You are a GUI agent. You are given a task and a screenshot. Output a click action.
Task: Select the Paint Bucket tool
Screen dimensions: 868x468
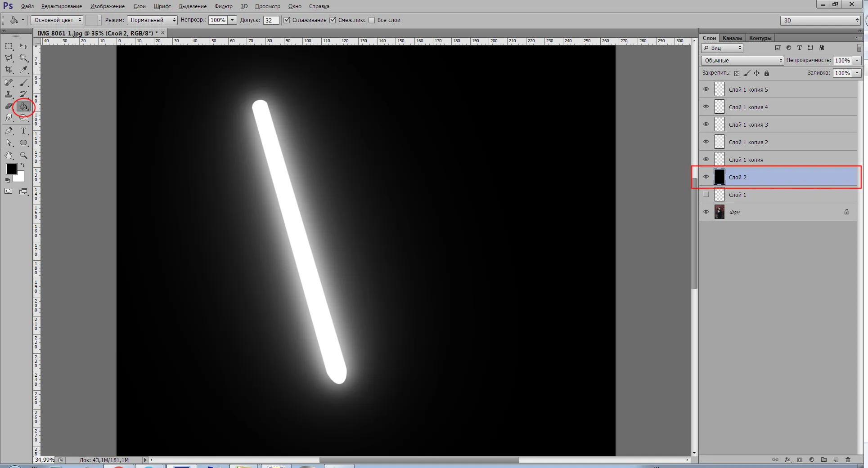click(x=23, y=107)
